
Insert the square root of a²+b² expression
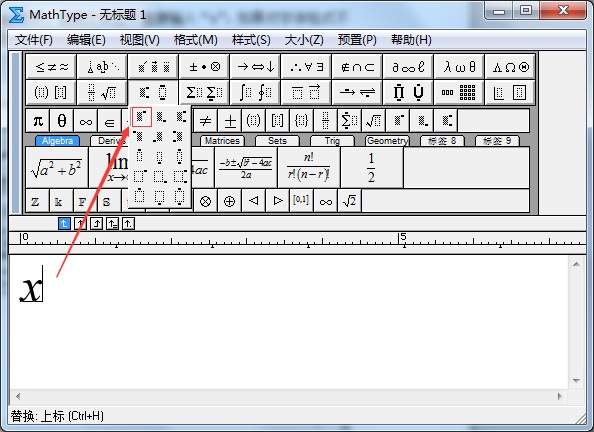click(x=57, y=167)
